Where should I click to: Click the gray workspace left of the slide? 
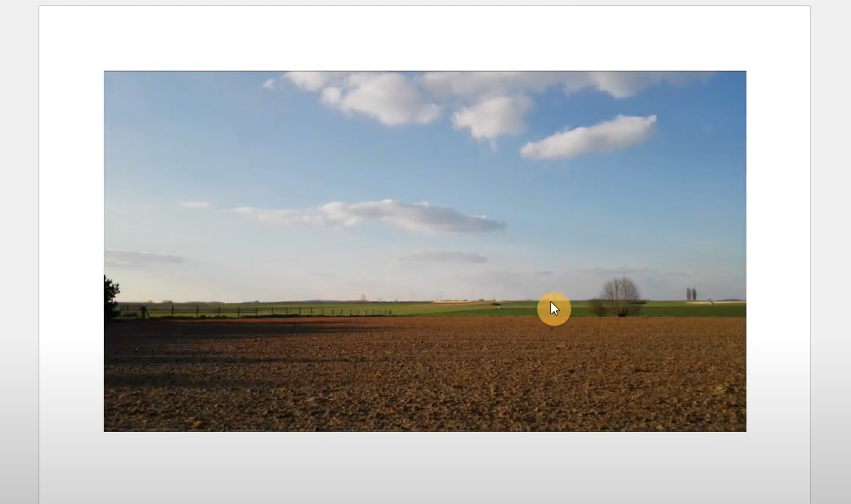[x=19, y=252]
